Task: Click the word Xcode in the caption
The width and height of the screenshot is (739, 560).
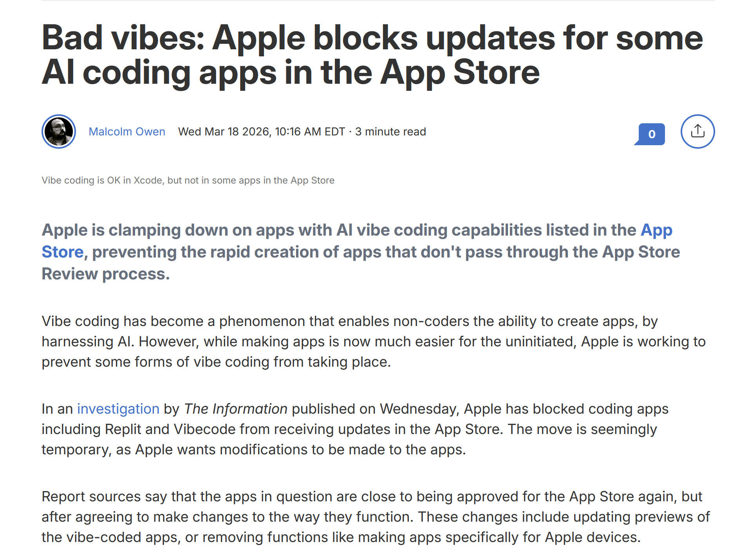Action: 148,180
